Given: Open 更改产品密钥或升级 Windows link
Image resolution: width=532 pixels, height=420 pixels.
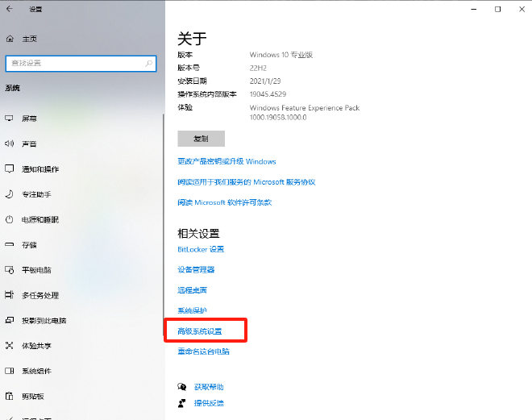Looking at the screenshot, I should 227,161.
